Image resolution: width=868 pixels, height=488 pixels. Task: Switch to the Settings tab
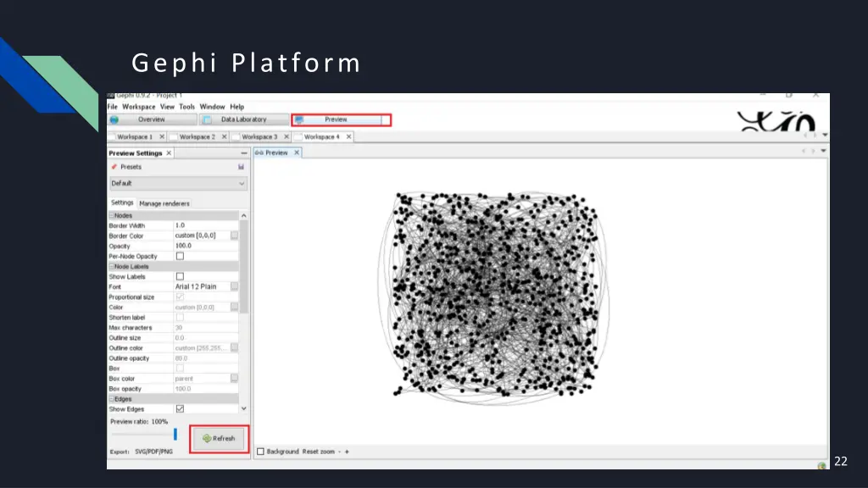pos(122,203)
